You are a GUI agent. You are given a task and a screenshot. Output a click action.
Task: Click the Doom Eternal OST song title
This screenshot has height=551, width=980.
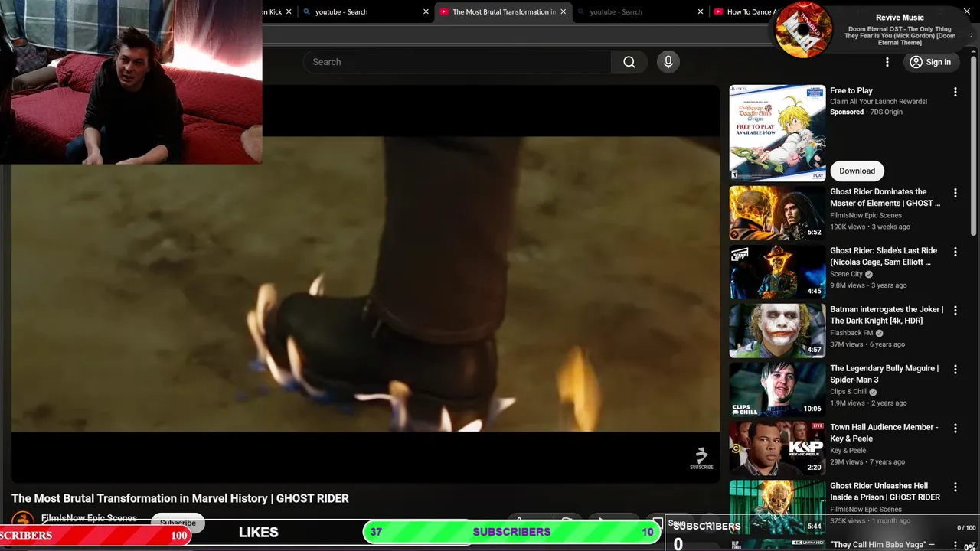point(900,35)
